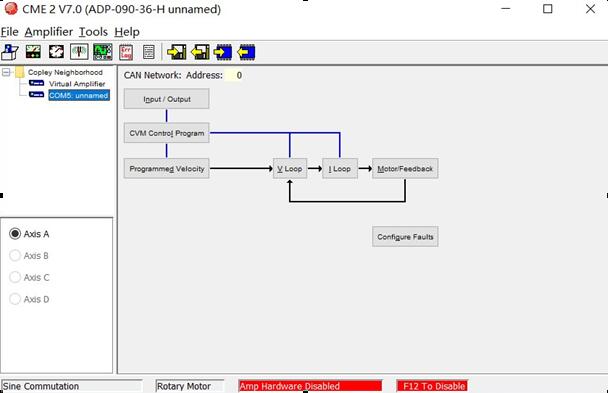Image resolution: width=608 pixels, height=393 pixels.
Task: Open Amplifier Properties document icon
Action: click(x=149, y=52)
